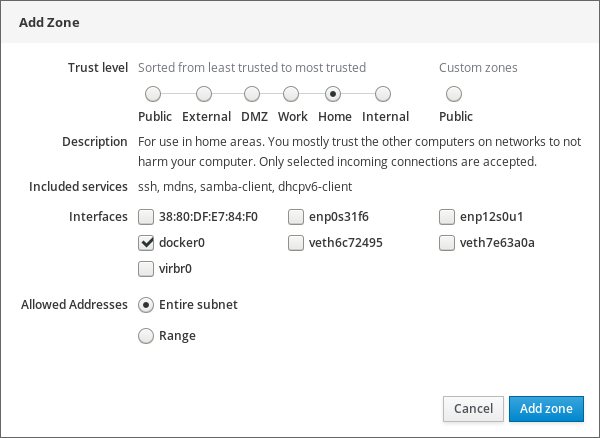Enable the veth6c72495 interface

(296, 242)
